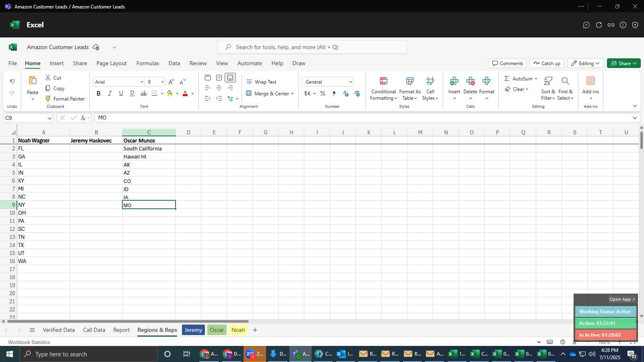This screenshot has width=644, height=362.
Task: Open all sheets list icon
Action: [32, 330]
